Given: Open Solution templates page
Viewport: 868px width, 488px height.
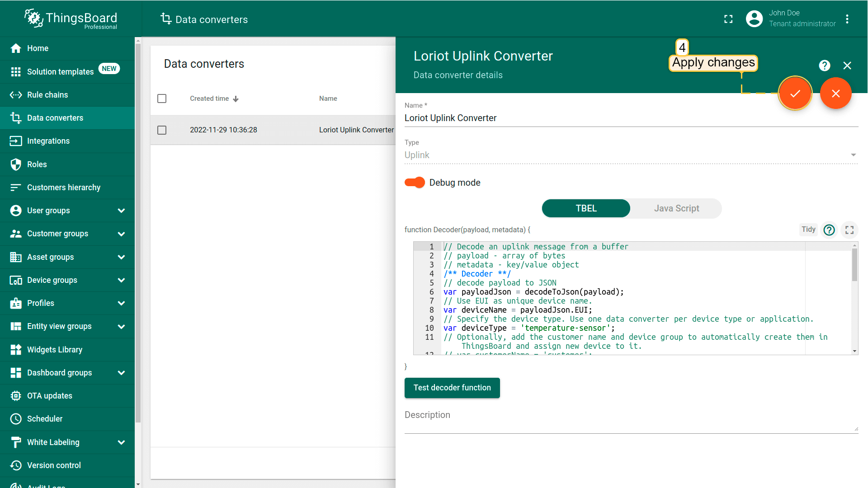Looking at the screenshot, I should [x=67, y=71].
